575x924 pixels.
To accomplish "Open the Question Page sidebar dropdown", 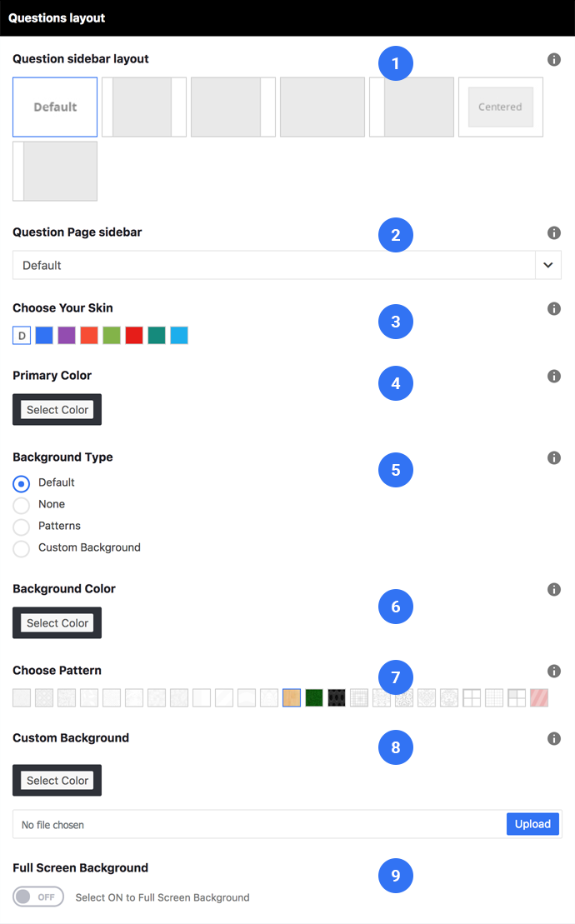I will pyautogui.click(x=287, y=265).
